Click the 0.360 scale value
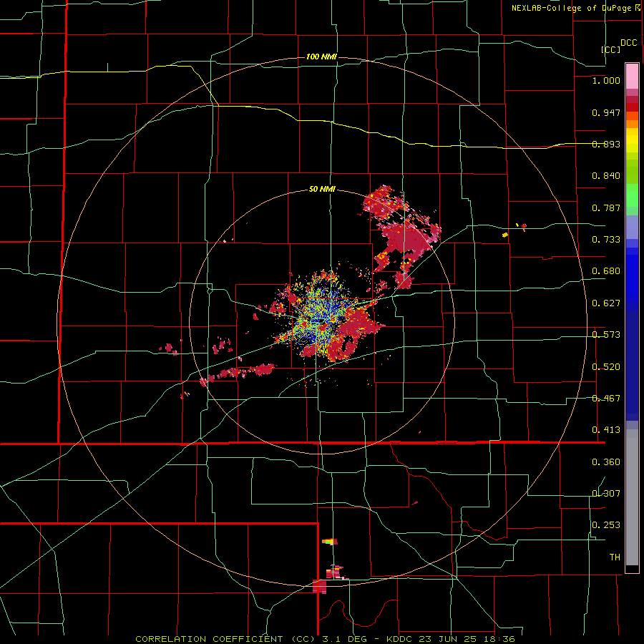 pyautogui.click(x=606, y=462)
